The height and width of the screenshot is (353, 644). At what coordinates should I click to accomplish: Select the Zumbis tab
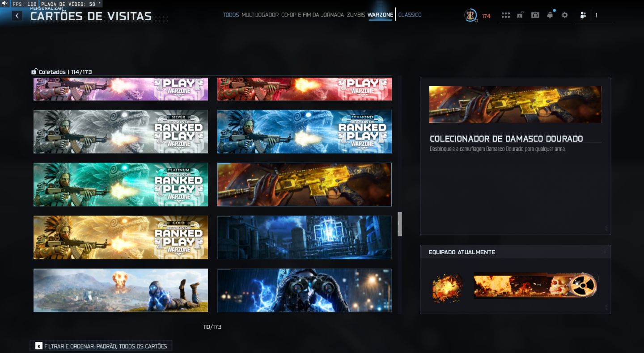point(356,15)
